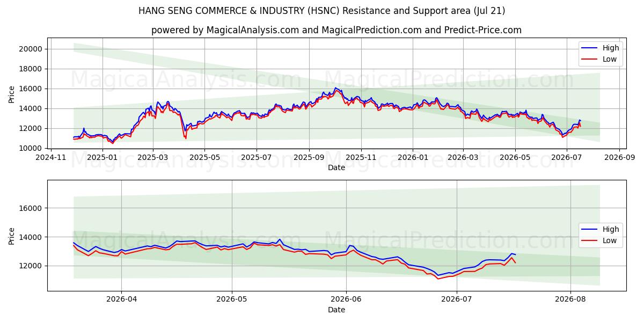Click the 2026-08 tick in bottom chart
The height and width of the screenshot is (322, 644).
(x=570, y=300)
